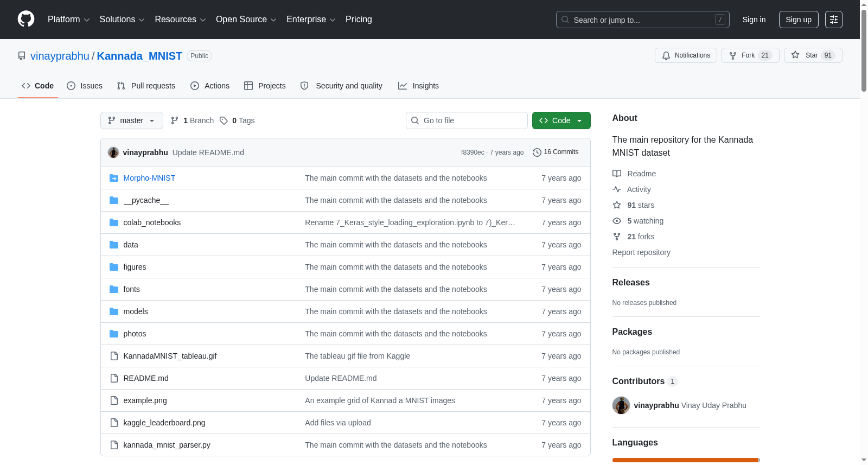Screen dimensions: 868x465
Task: Click the fonts folder icon
Action: [x=114, y=289]
